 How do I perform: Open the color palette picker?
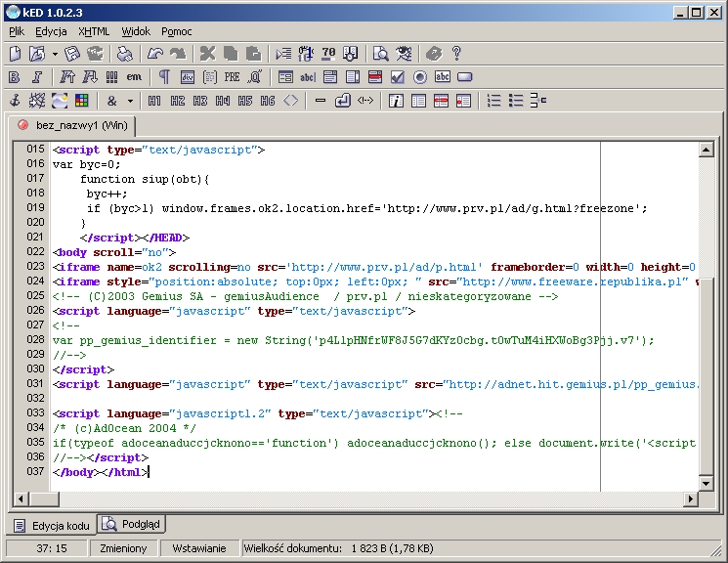point(82,101)
